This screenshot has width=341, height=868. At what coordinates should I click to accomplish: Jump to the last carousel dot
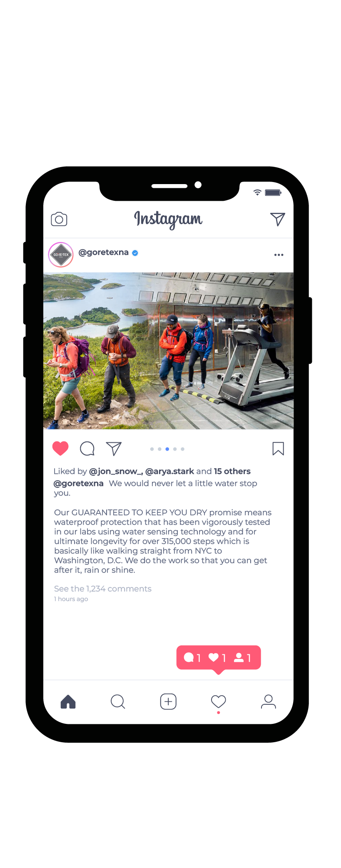(182, 449)
